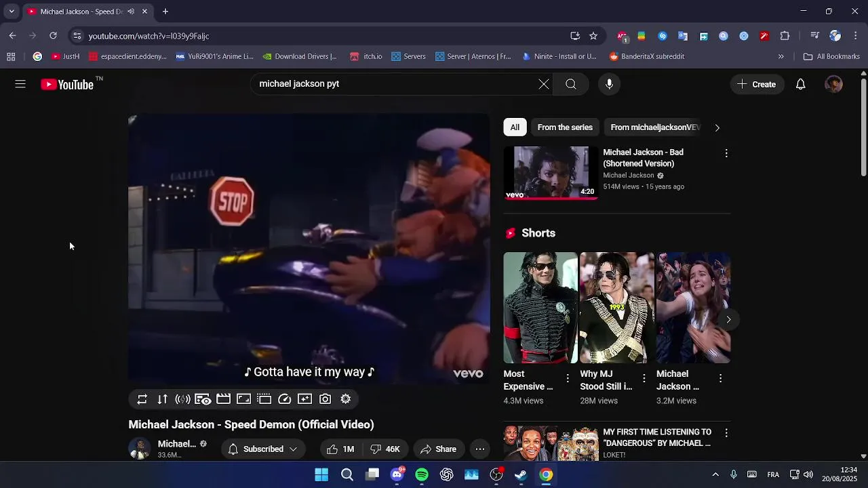Open the Why MJ Stood Still short
Screen dimensions: 868x488
click(617, 308)
